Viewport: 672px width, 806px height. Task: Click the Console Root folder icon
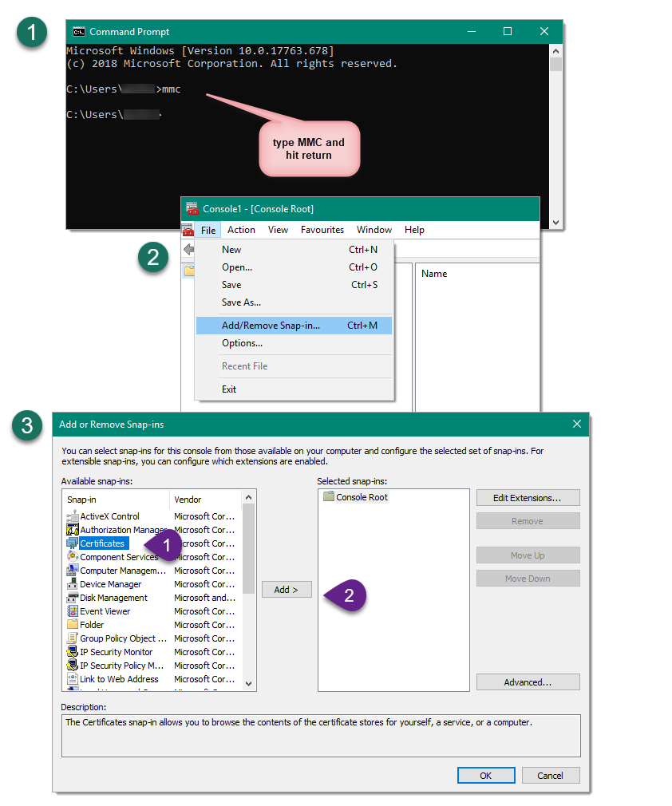(x=329, y=496)
